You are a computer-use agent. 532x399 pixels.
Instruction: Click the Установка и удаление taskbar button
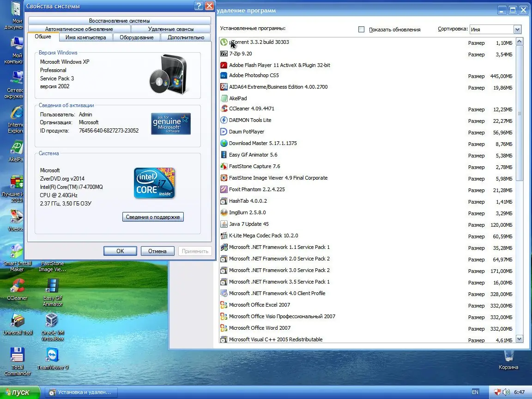click(81, 392)
